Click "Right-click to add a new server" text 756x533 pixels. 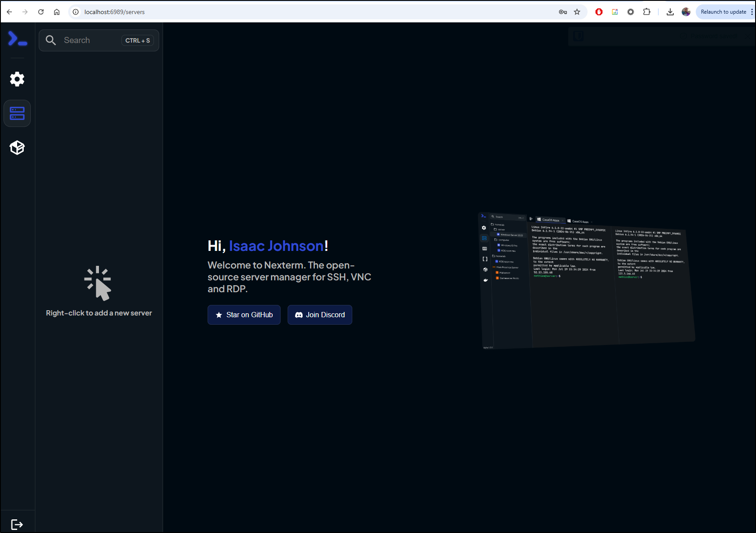pyautogui.click(x=99, y=313)
